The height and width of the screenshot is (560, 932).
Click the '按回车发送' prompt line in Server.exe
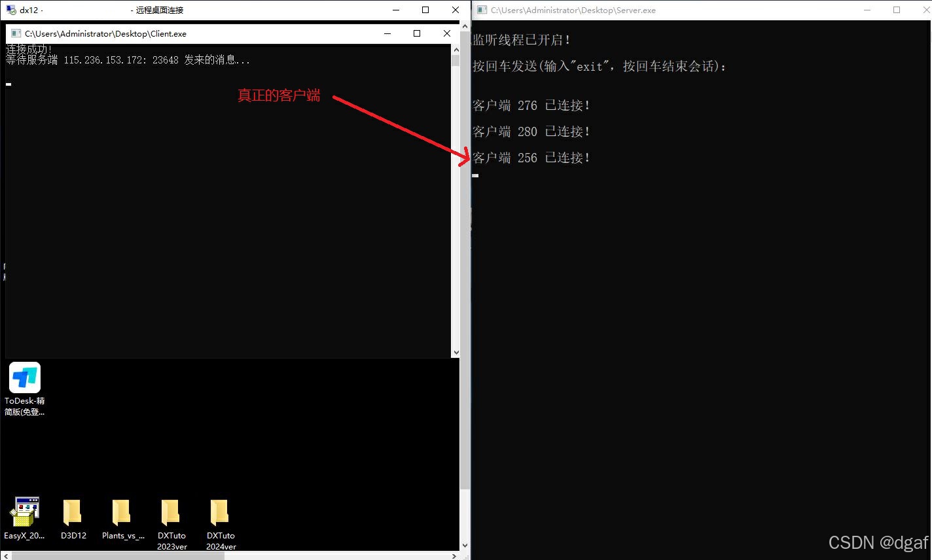600,66
